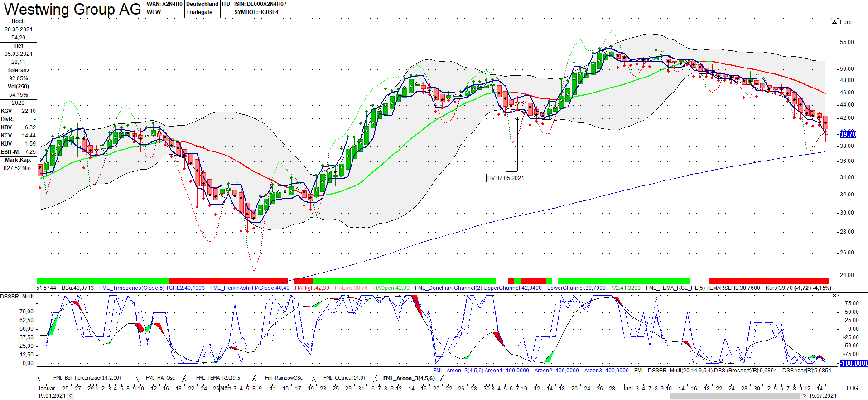Select the Deutschland header cell
This screenshot has height=400, width=868.
coord(202,4)
